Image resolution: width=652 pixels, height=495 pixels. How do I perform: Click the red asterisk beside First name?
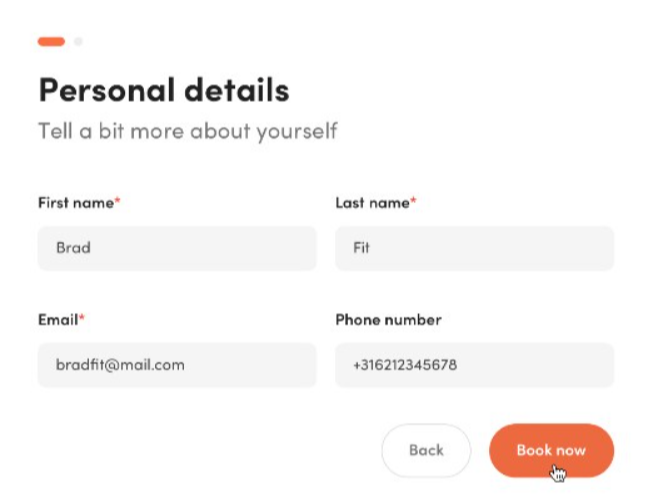pyautogui.click(x=117, y=201)
